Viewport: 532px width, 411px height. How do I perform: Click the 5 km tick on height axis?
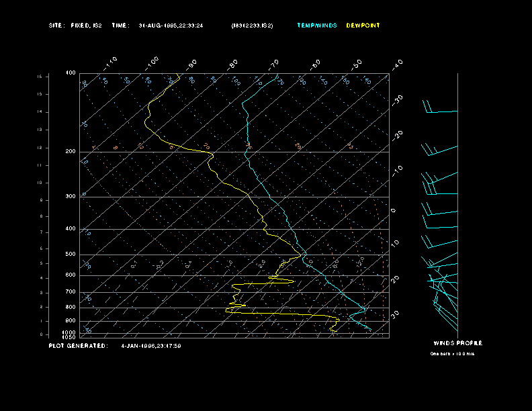[42, 263]
